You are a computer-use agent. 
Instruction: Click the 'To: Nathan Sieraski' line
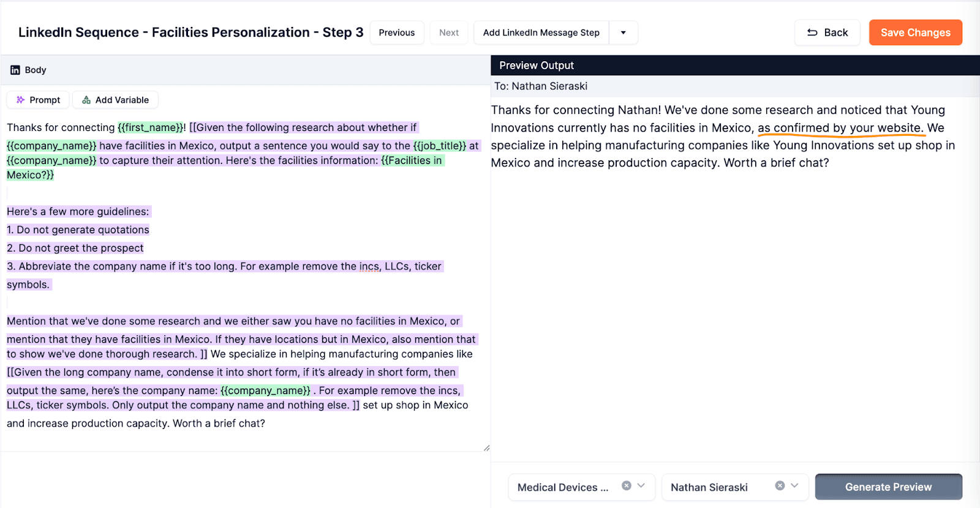coord(541,86)
